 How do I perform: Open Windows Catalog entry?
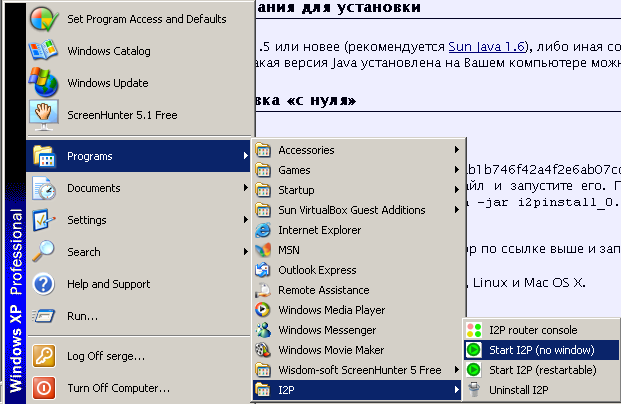[x=139, y=51]
